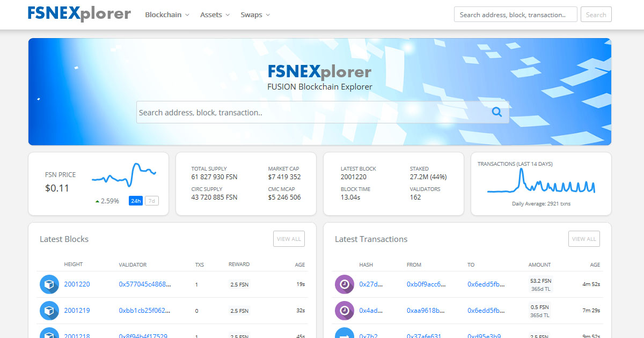Open transaction hash 0x4ad... link
Screen dimensions: 644x338
pos(371,311)
